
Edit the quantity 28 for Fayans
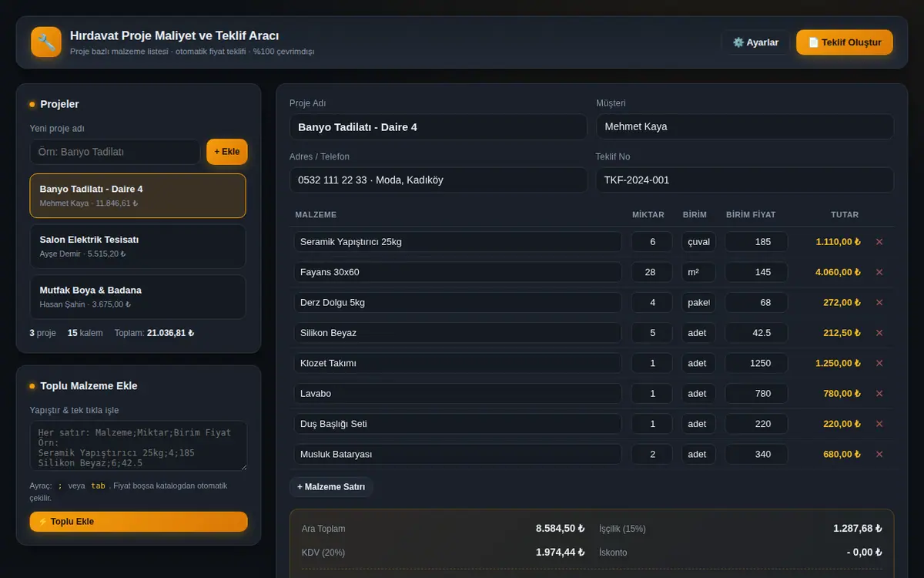(x=652, y=272)
